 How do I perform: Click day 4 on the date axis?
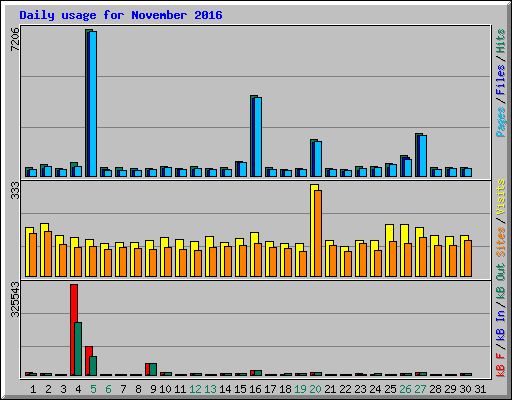[78, 389]
